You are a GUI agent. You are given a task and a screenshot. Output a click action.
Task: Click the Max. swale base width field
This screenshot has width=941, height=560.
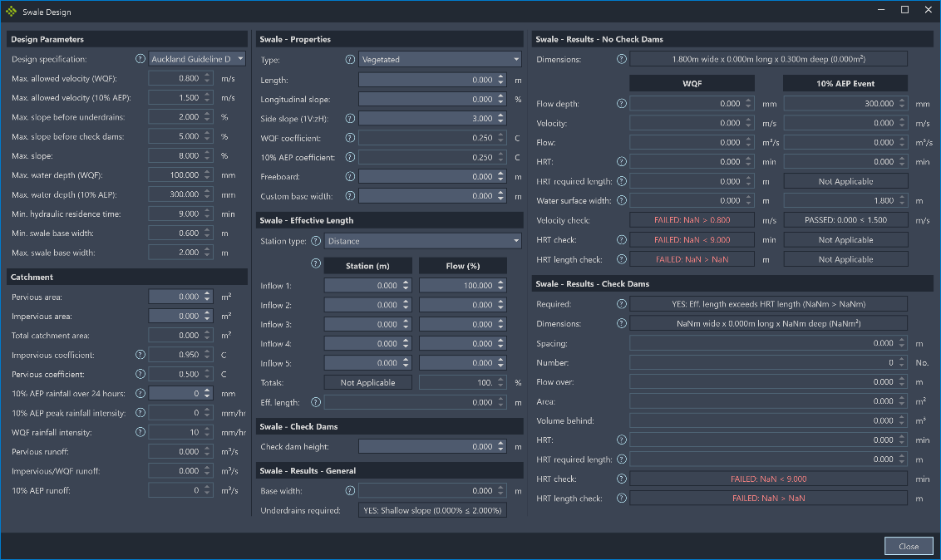point(180,253)
